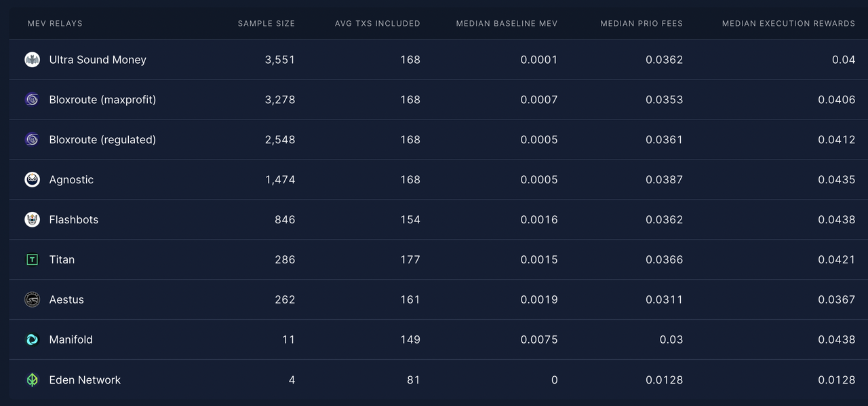868x406 pixels.
Task: Sort by Median Execution Rewards header
Action: click(x=788, y=24)
